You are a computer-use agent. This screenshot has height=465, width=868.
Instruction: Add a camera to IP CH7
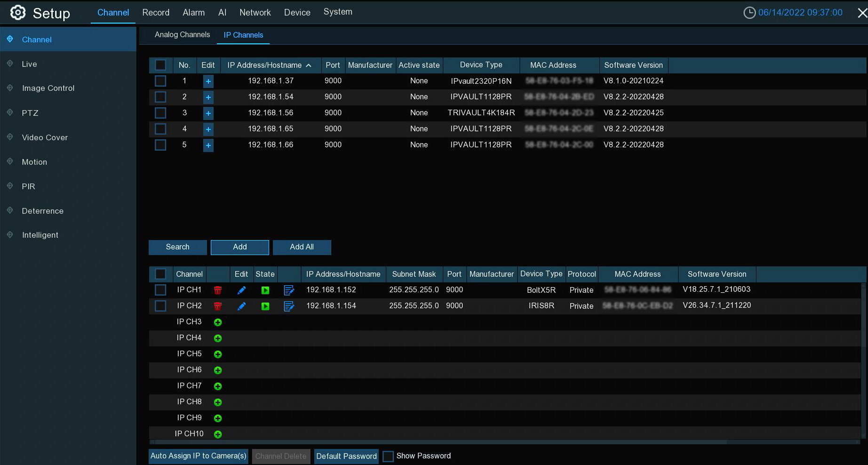[x=218, y=386]
